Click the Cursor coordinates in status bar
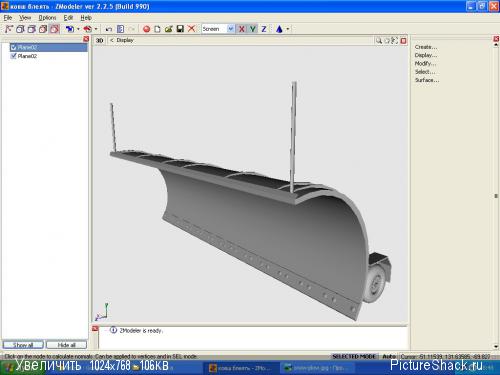This screenshot has height=375, width=500. (x=446, y=356)
